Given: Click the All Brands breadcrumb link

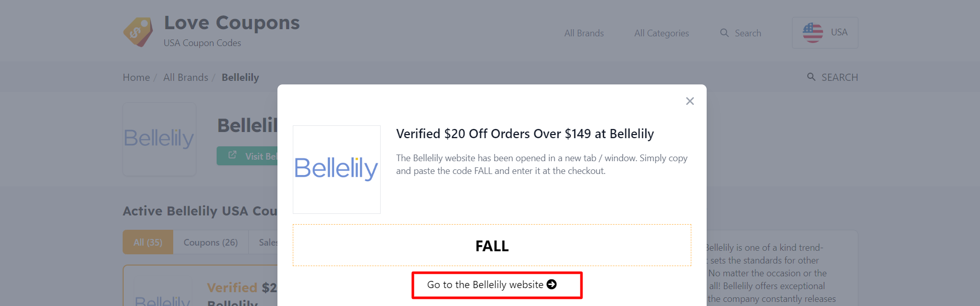Looking at the screenshot, I should click(x=186, y=77).
